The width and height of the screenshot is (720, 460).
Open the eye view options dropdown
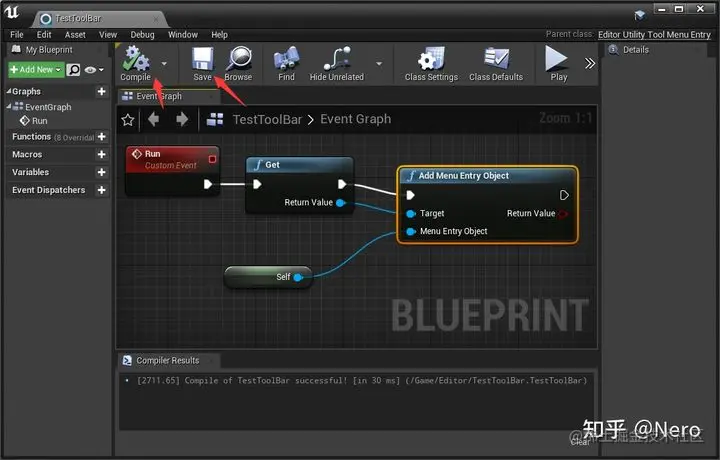click(x=94, y=70)
